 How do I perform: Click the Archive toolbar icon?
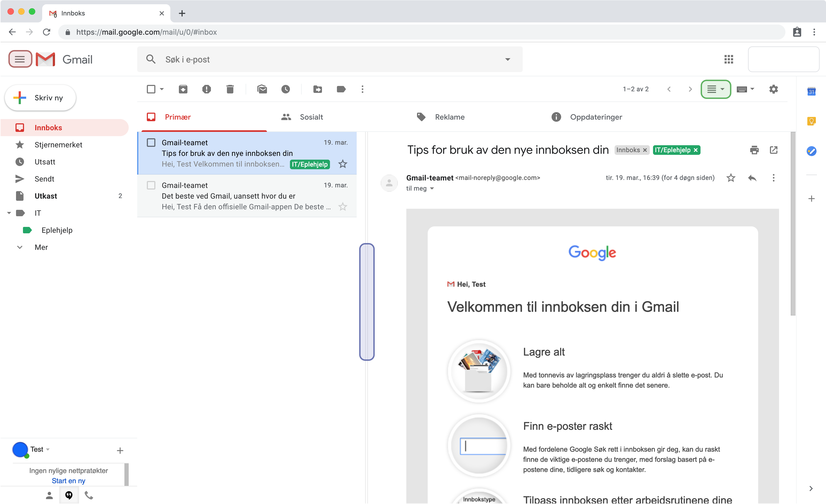point(183,89)
